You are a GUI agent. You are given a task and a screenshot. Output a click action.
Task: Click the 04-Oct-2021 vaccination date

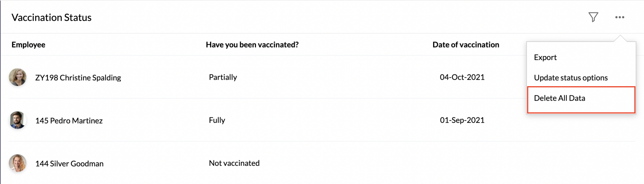(462, 77)
